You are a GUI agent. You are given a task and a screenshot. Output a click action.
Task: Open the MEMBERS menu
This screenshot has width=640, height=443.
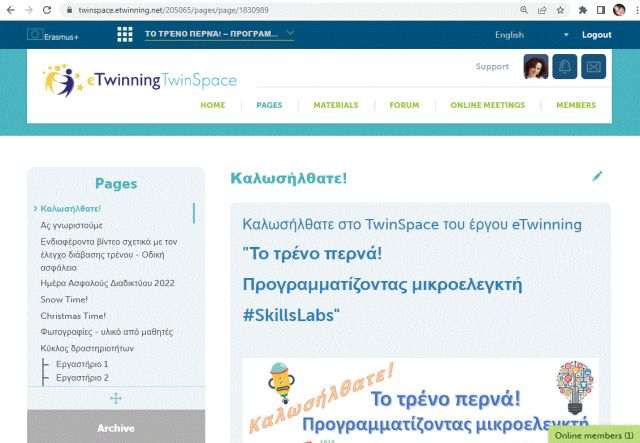click(576, 105)
